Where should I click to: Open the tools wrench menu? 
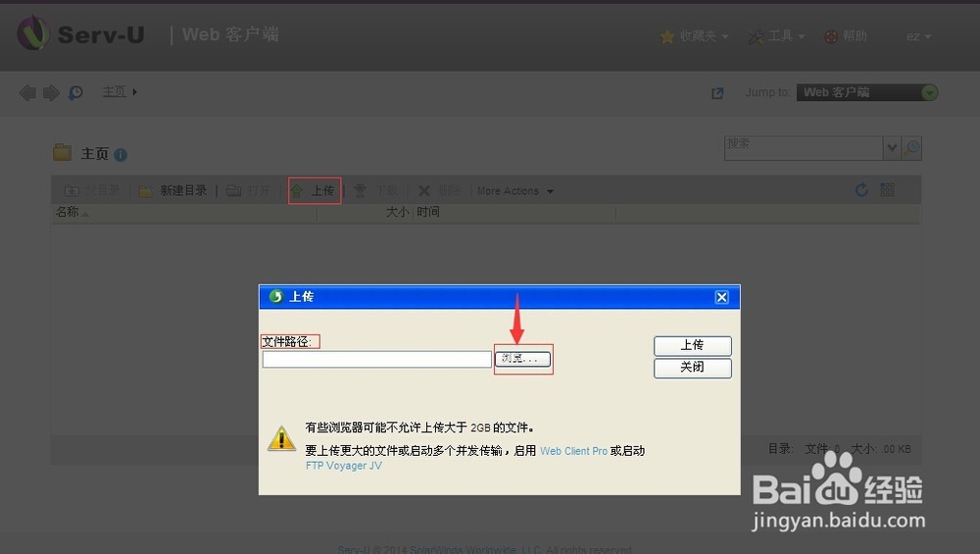click(x=776, y=36)
